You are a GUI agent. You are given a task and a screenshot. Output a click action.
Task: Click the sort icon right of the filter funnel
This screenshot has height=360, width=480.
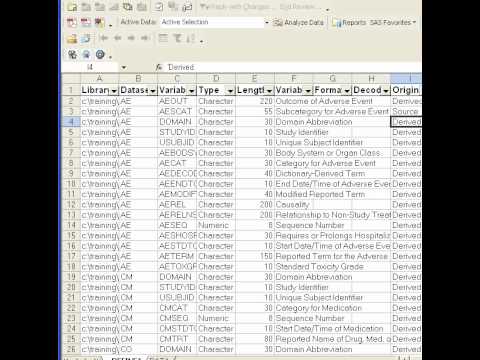click(190, 38)
